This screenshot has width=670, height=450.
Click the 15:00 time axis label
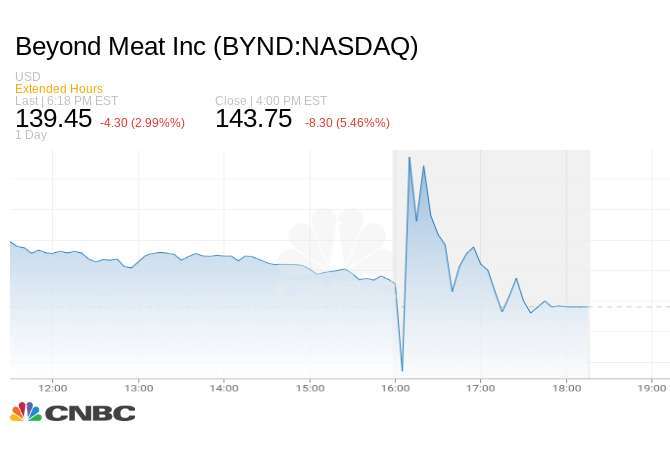pos(310,388)
